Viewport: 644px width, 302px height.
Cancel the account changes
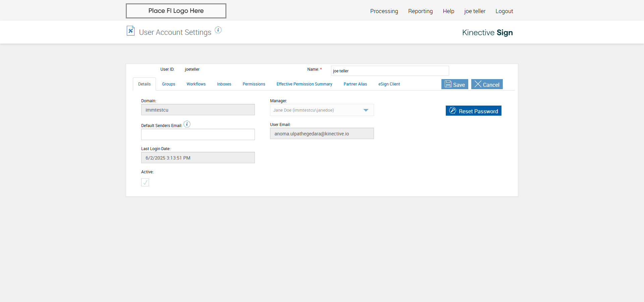coord(487,84)
